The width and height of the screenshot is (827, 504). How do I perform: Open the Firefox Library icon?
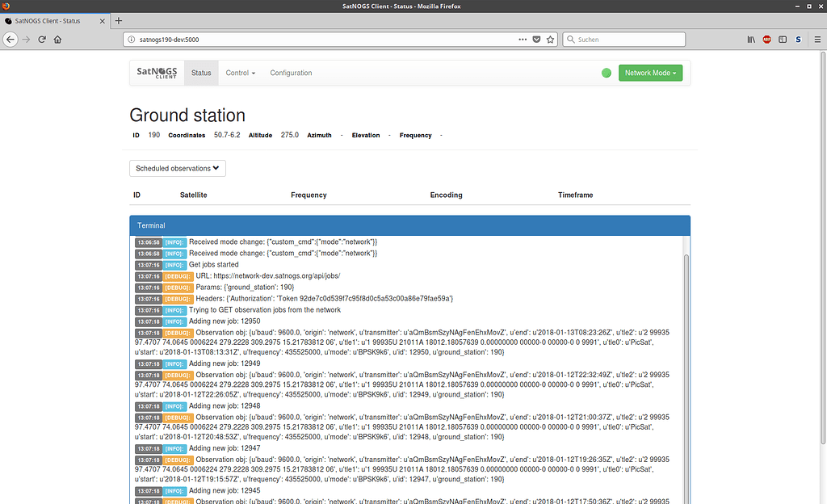[750, 39]
